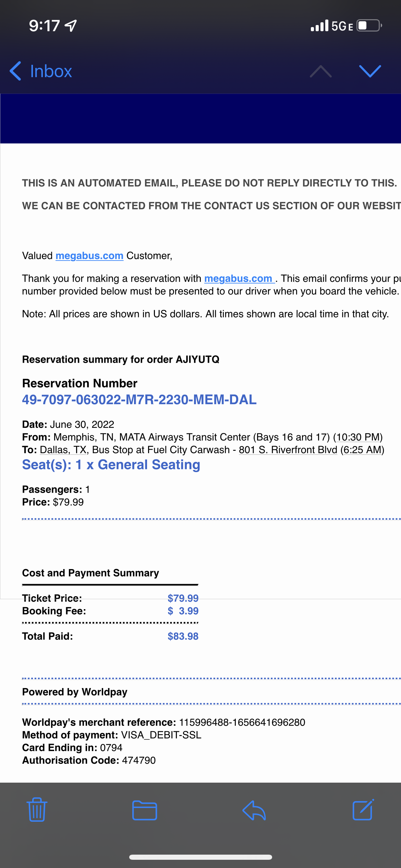401x868 pixels.
Task: Tap the reply arrow icon
Action: pos(254,810)
